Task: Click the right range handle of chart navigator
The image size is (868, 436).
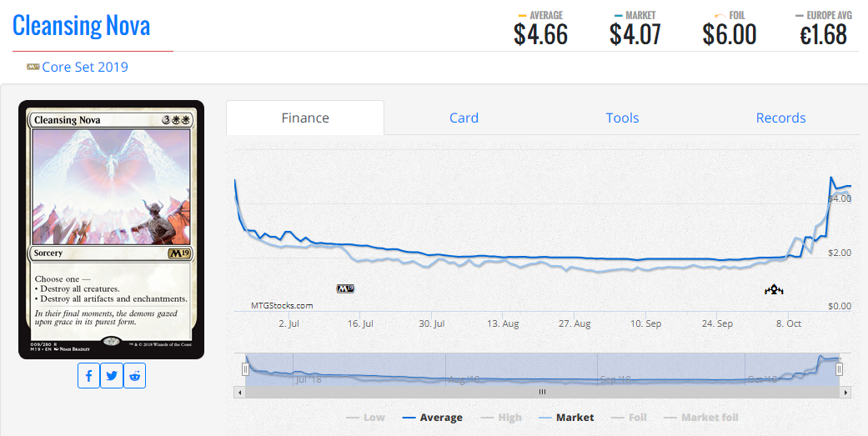Action: point(839,369)
